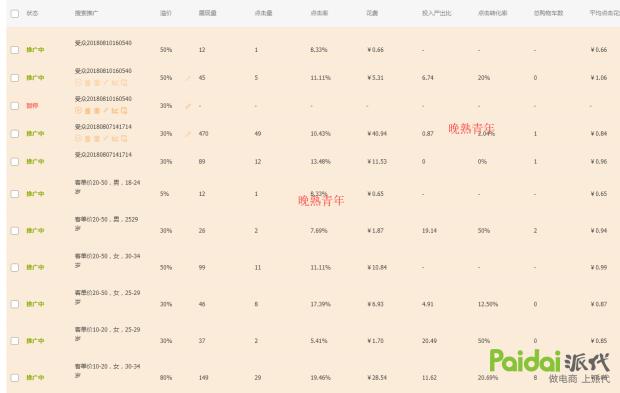Click the first round icon in the 470-impressions row

point(78,138)
